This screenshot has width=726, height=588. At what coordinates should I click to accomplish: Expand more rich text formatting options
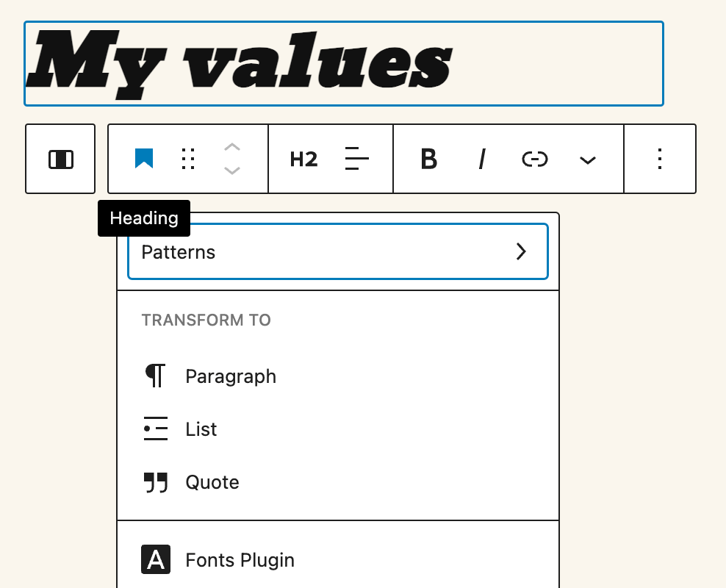587,159
